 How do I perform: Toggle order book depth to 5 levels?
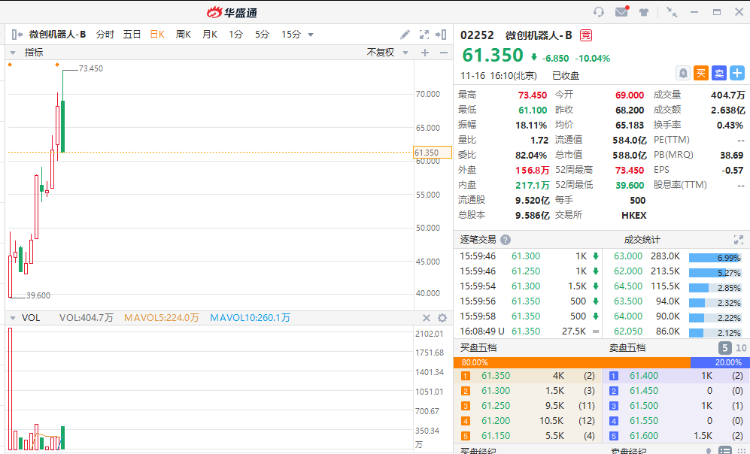[x=724, y=347]
